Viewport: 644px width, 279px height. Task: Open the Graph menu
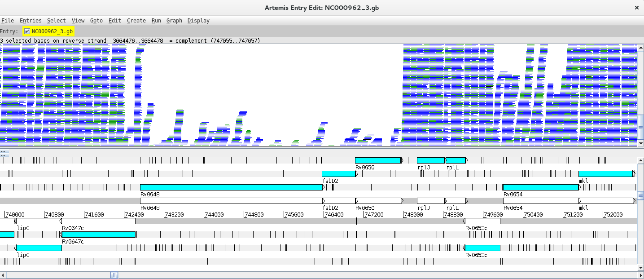pos(174,21)
